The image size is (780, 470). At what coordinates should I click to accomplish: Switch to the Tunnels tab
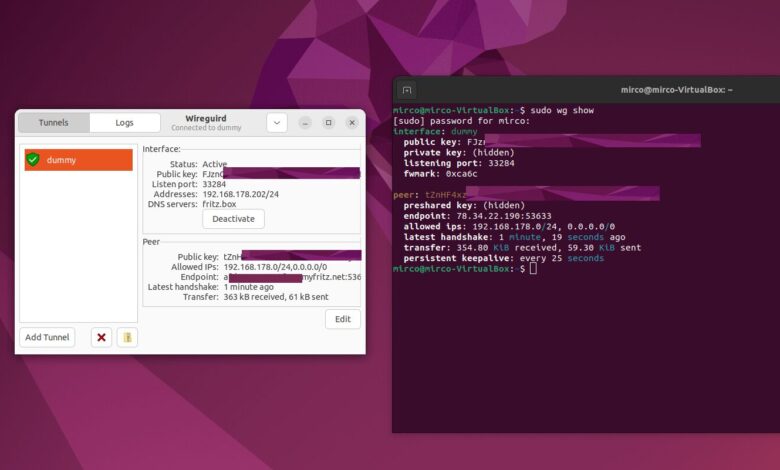(x=54, y=122)
